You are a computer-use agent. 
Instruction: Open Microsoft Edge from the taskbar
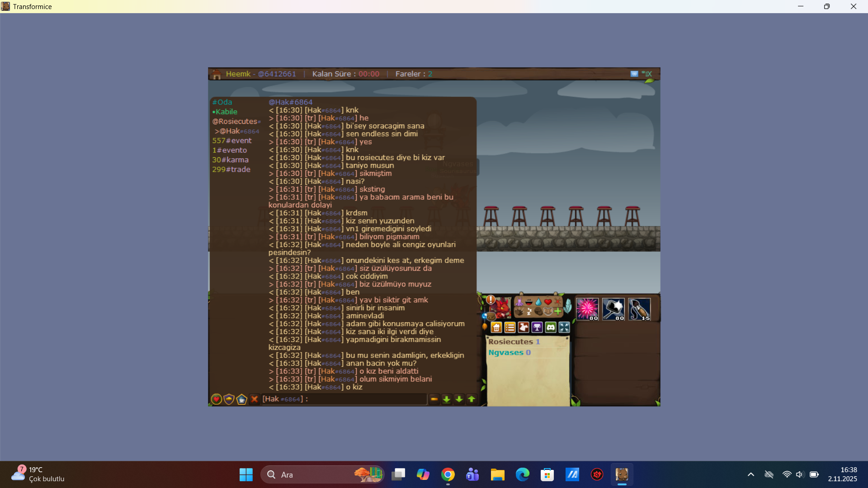click(523, 475)
